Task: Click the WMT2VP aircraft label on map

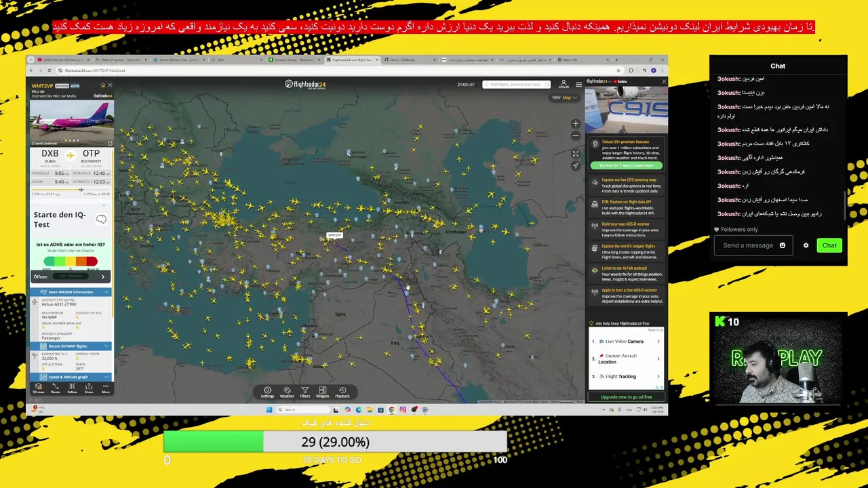Action: (x=334, y=235)
